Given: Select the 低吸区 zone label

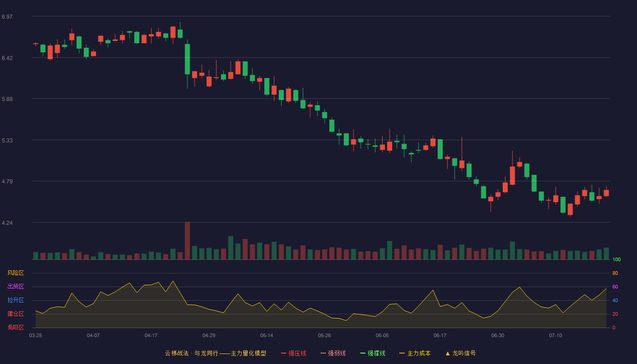Looking at the screenshot, I should coord(15,327).
